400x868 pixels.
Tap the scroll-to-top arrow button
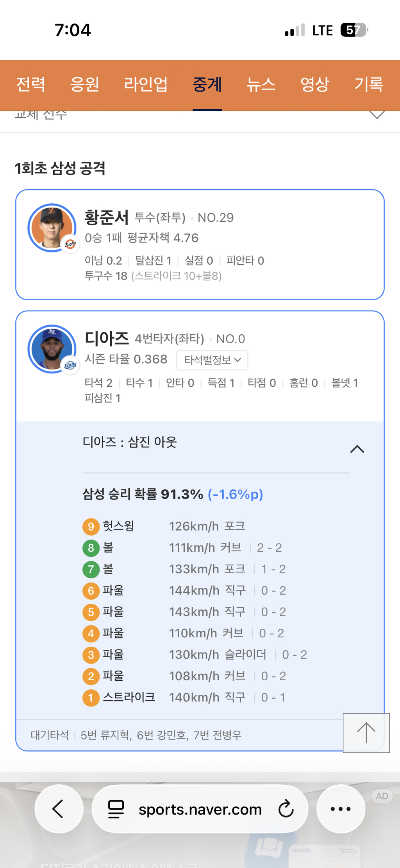point(366,733)
